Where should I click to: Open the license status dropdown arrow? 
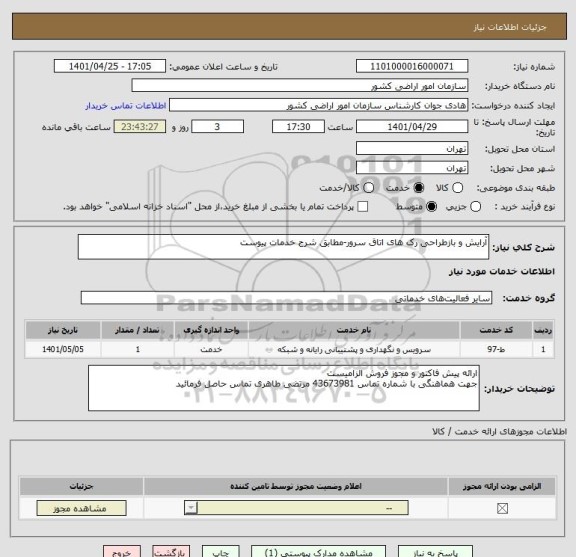(x=191, y=508)
